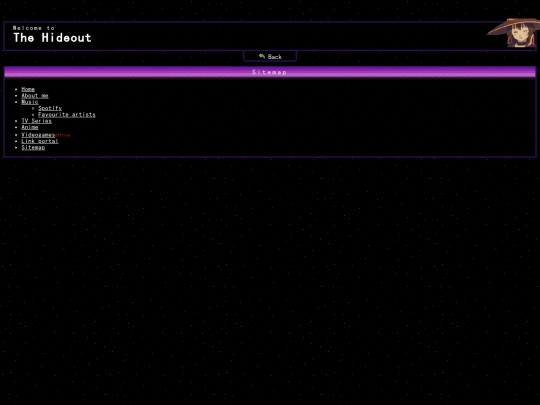Click the red offline label beside Videogames

[62, 135]
